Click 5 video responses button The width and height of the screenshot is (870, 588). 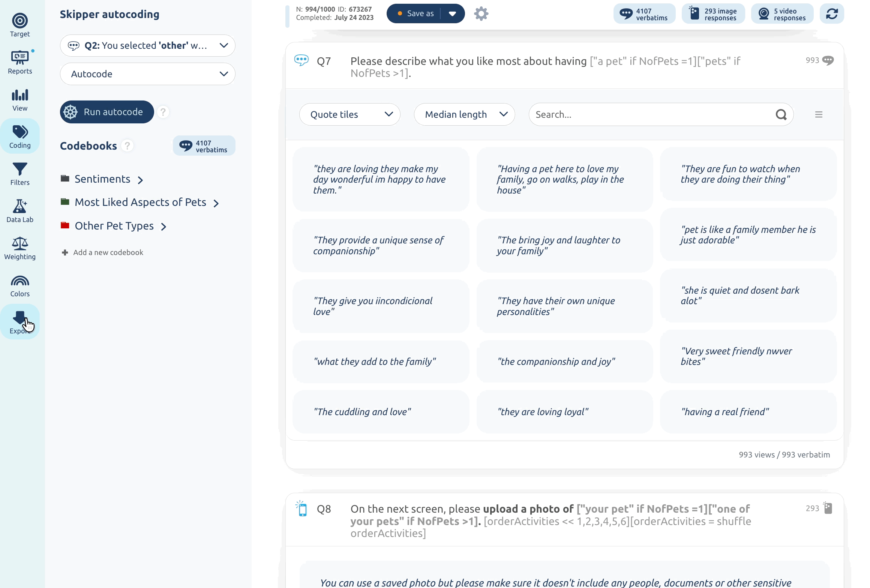pyautogui.click(x=782, y=14)
